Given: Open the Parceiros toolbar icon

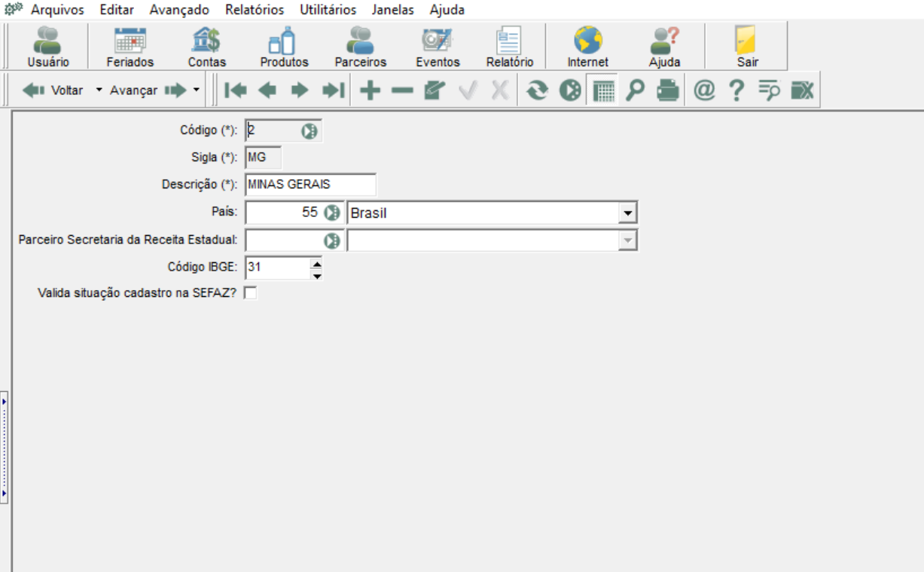Looking at the screenshot, I should click(360, 47).
